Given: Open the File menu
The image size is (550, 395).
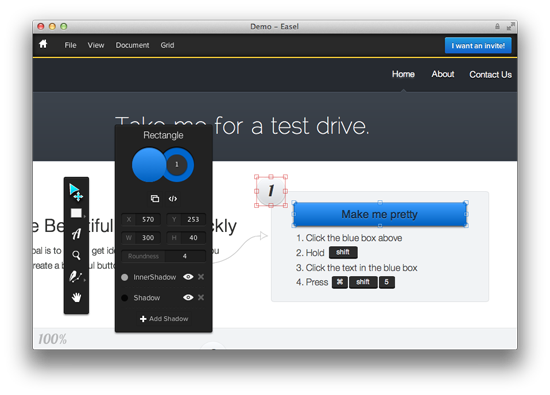Looking at the screenshot, I should pyautogui.click(x=70, y=45).
